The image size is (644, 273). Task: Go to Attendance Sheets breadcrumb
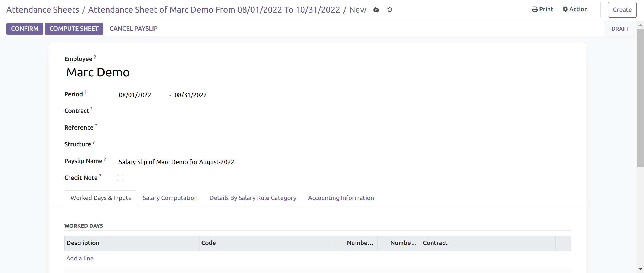click(43, 10)
